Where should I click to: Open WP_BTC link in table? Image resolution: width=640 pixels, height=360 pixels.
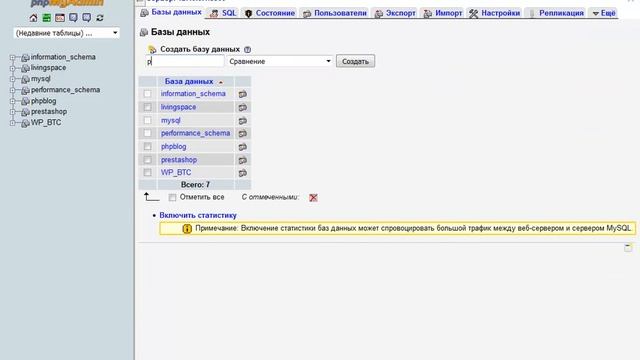[176, 173]
